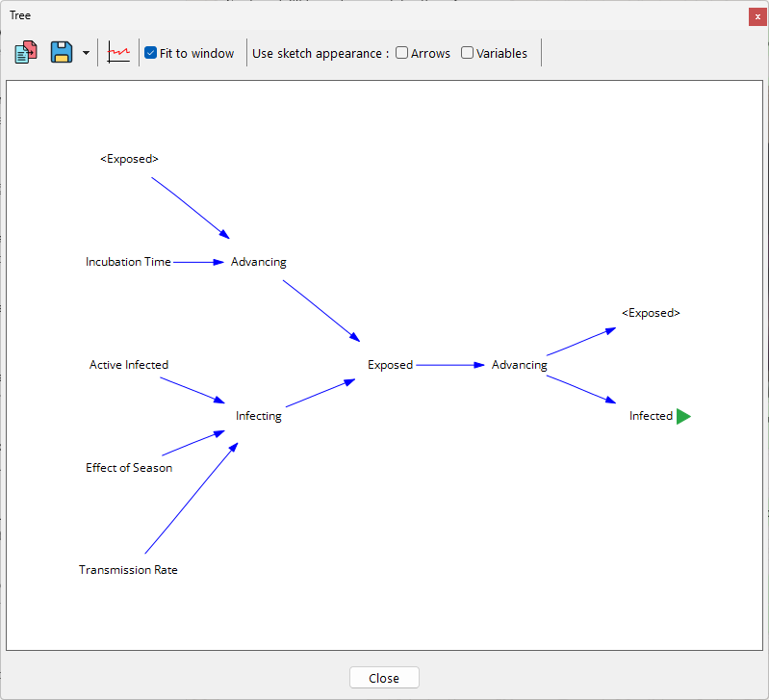Click the copy/export document icon

click(x=26, y=53)
